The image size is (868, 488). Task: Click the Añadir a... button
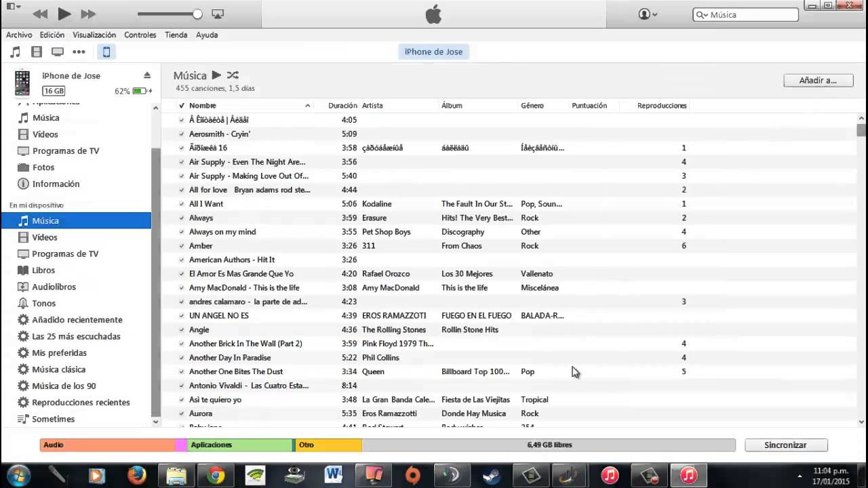coord(818,80)
